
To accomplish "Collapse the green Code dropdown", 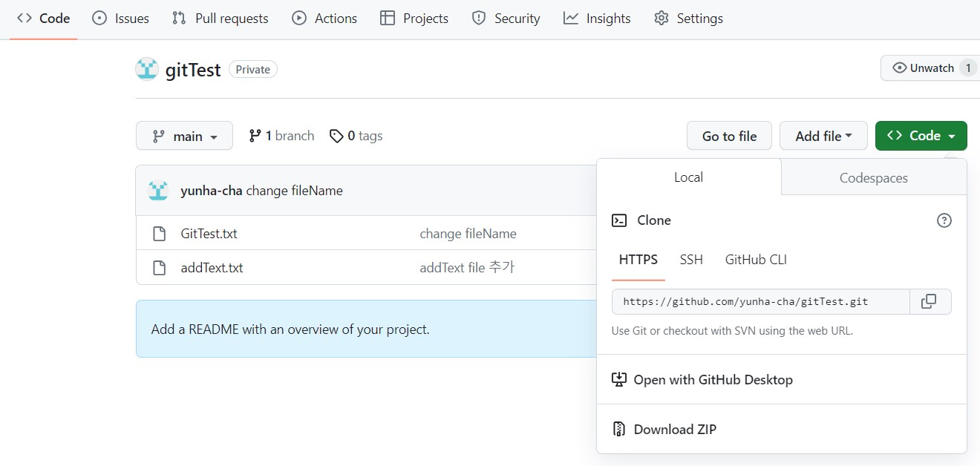I will click(921, 136).
